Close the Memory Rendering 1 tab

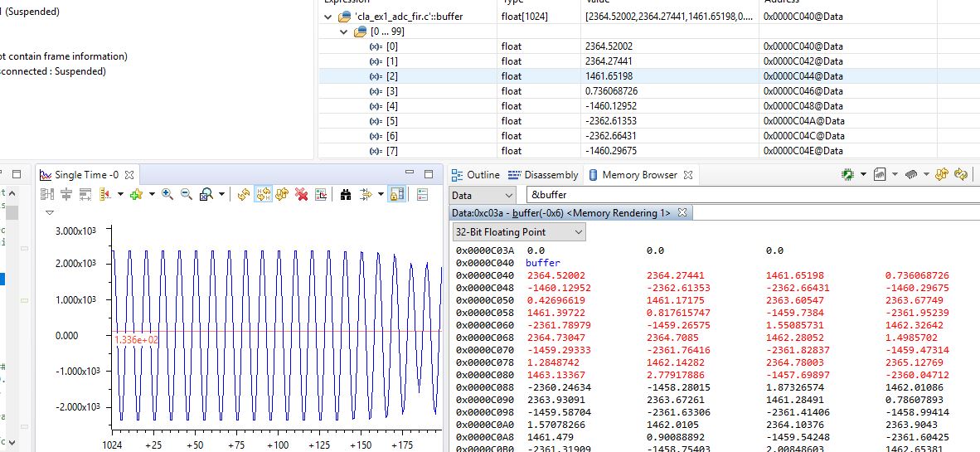682,213
